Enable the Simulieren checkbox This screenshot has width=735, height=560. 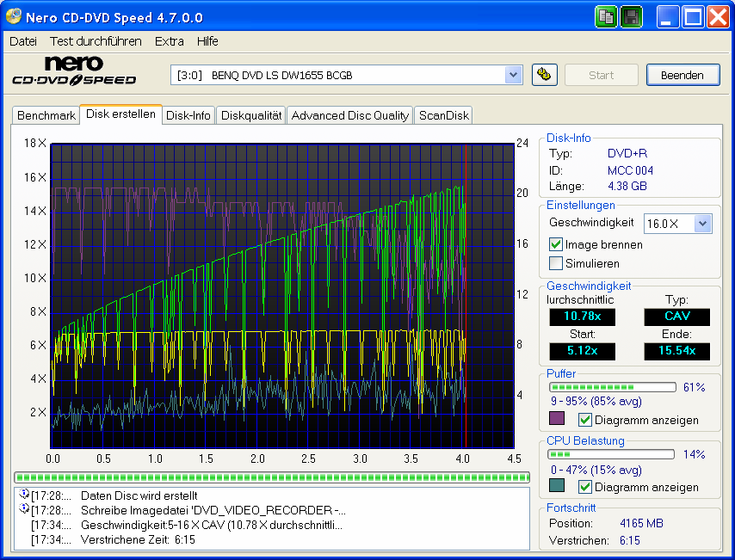pos(556,263)
